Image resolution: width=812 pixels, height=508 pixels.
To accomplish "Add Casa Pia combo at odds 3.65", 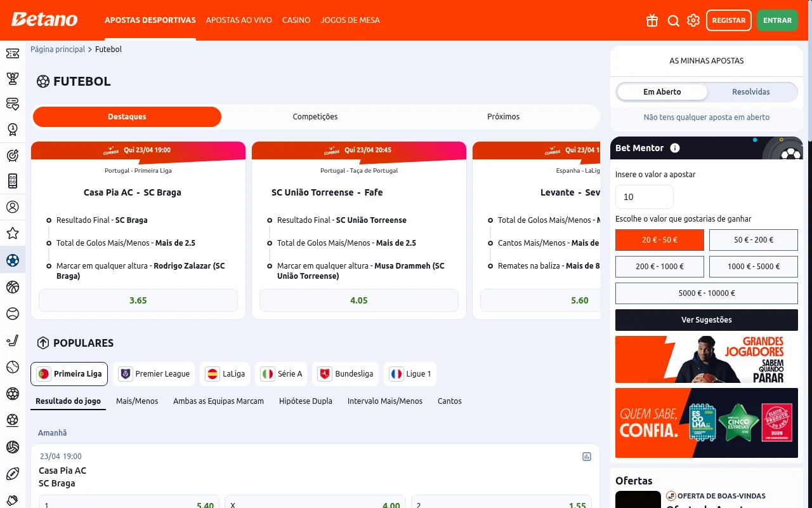I will (x=138, y=300).
